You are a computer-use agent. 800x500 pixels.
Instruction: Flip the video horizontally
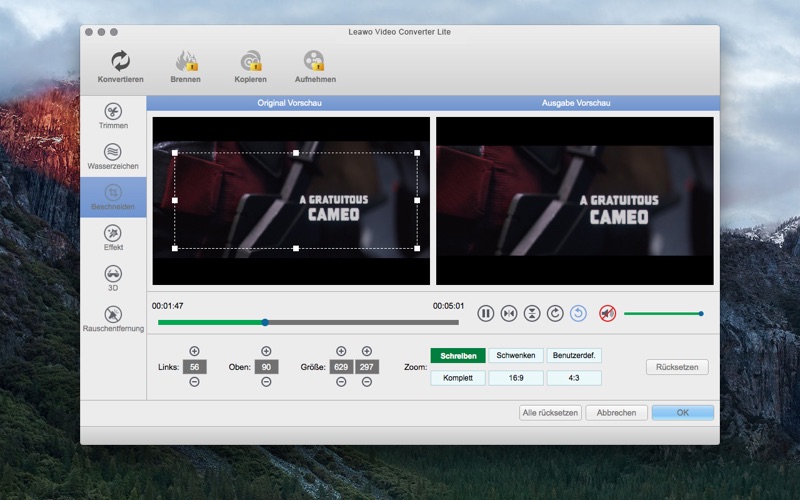(509, 313)
